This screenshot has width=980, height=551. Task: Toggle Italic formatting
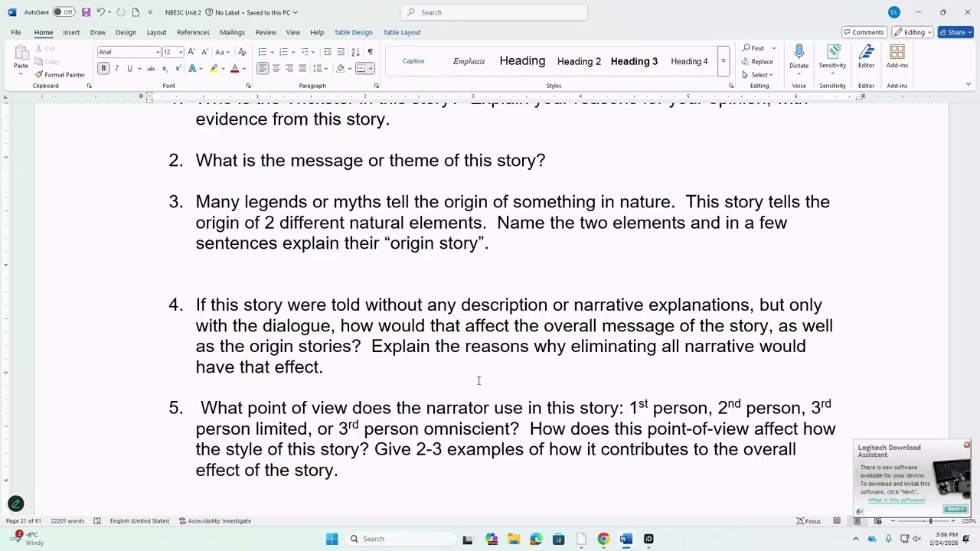click(116, 69)
